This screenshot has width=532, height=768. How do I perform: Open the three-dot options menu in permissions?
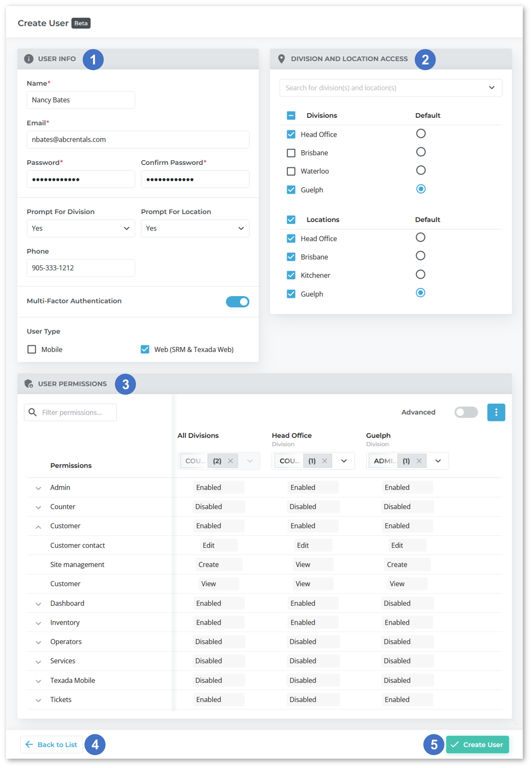496,412
